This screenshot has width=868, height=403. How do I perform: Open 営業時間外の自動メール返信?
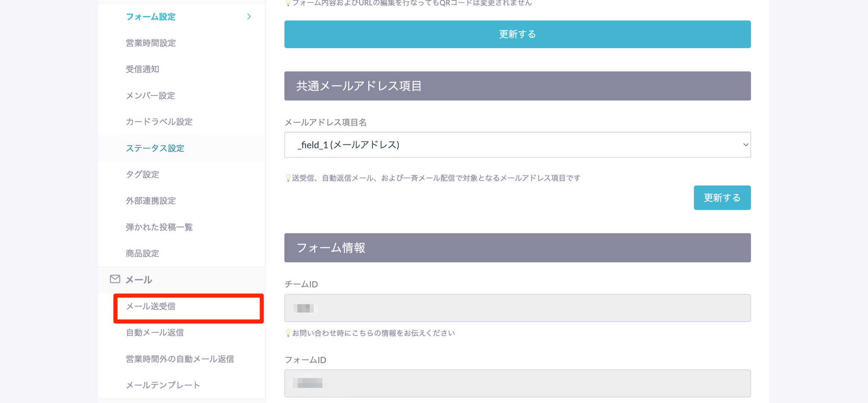pyautogui.click(x=180, y=359)
